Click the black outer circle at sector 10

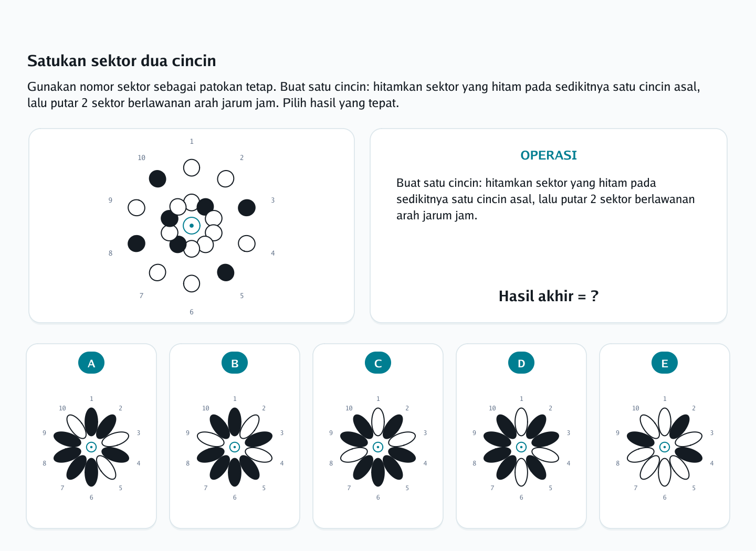pos(157,179)
